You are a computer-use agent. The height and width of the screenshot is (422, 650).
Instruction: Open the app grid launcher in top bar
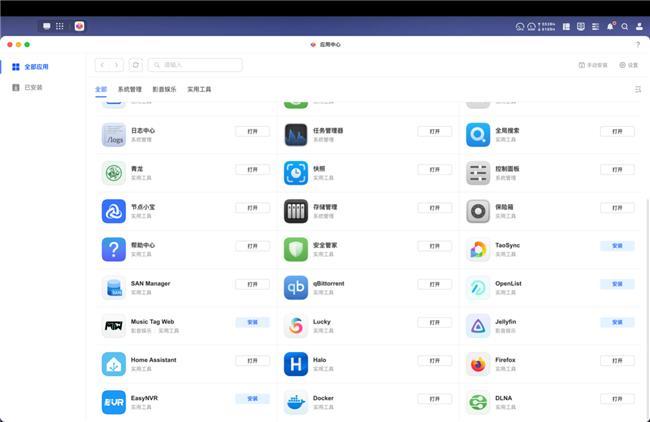pos(60,26)
